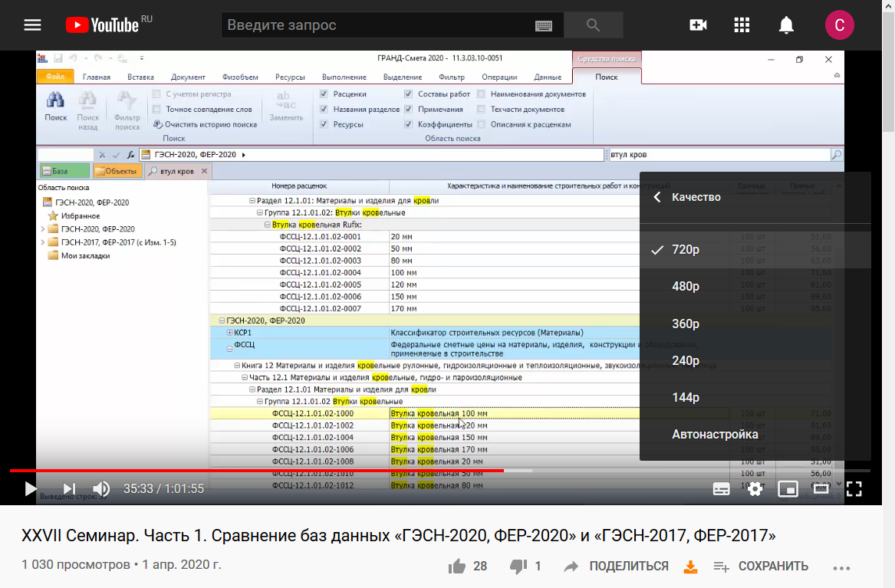Click the YouTube logo to go home
The width and height of the screenshot is (895, 588).
pyautogui.click(x=103, y=25)
